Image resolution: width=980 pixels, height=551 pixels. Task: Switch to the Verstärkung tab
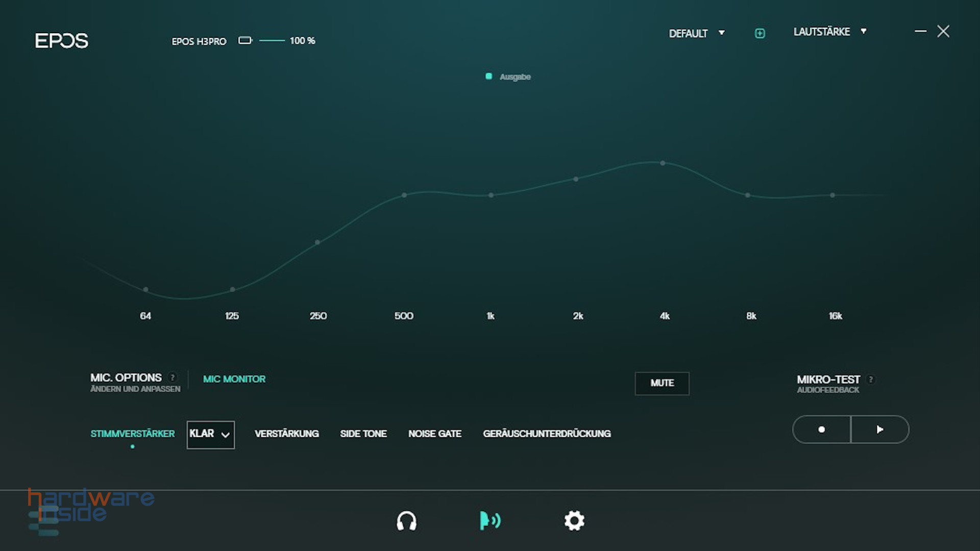point(286,434)
